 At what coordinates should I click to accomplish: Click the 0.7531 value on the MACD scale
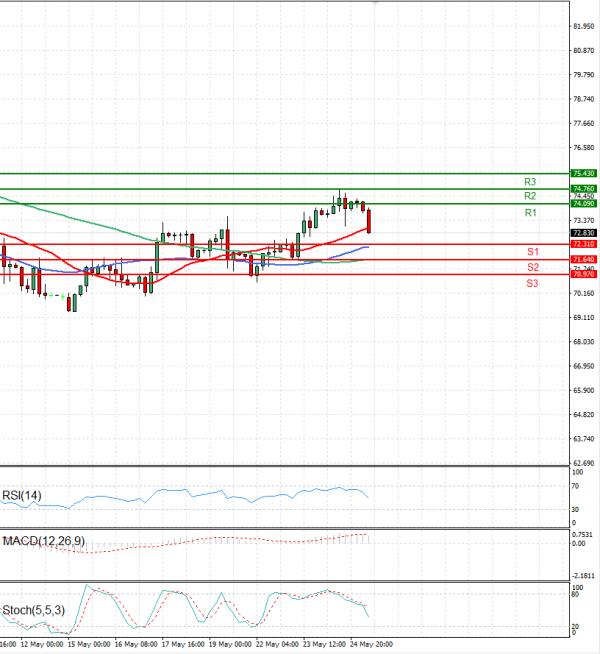pyautogui.click(x=582, y=535)
